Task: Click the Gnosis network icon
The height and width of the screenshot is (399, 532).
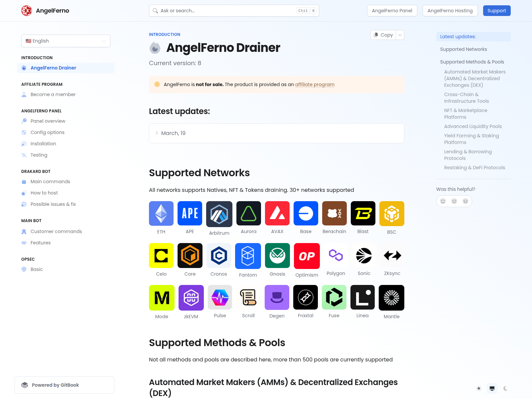Action: click(277, 255)
